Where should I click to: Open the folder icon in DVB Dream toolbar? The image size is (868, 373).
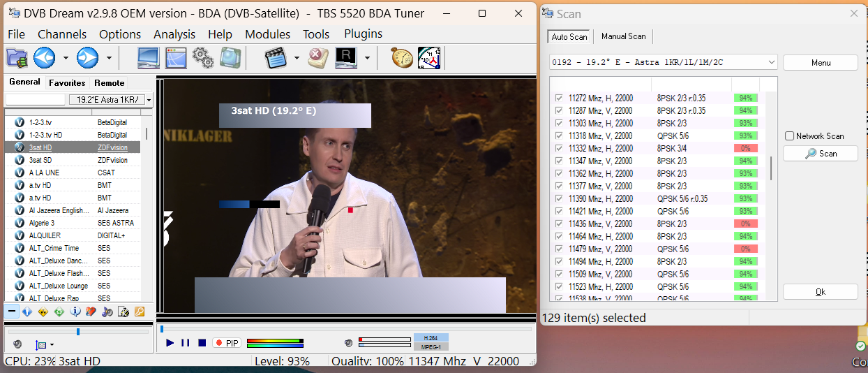pyautogui.click(x=17, y=58)
